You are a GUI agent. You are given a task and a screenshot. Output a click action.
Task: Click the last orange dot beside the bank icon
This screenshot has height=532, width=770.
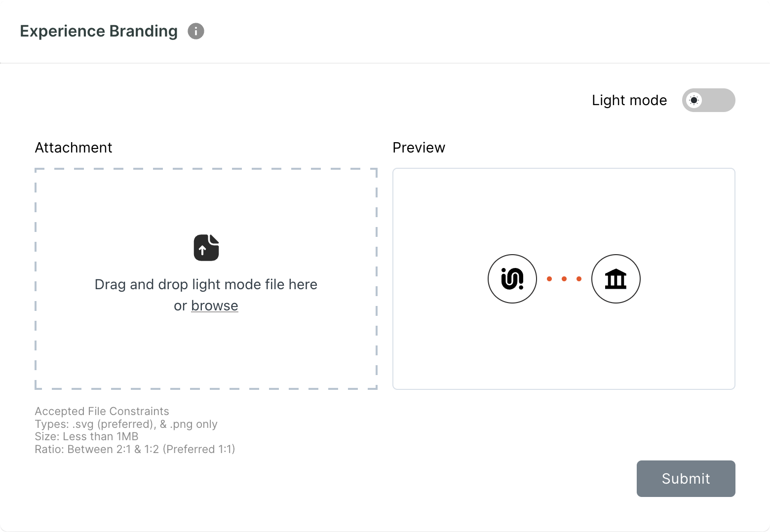pos(579,279)
